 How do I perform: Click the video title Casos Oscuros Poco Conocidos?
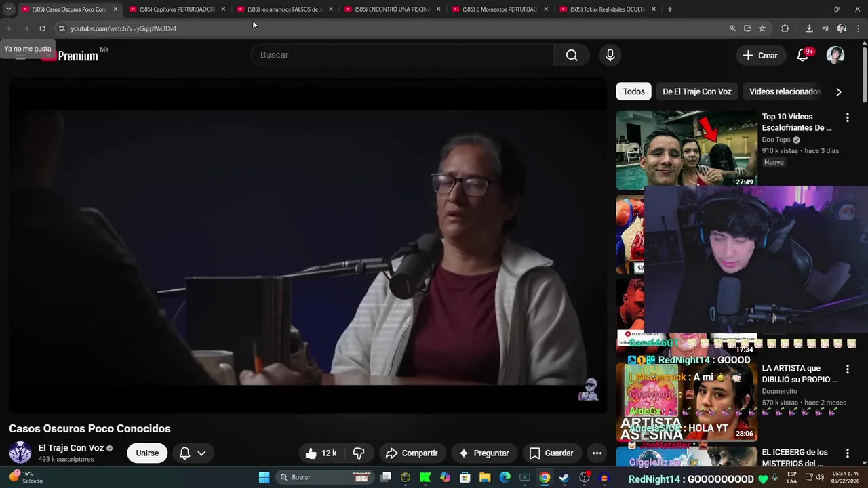coord(90,429)
